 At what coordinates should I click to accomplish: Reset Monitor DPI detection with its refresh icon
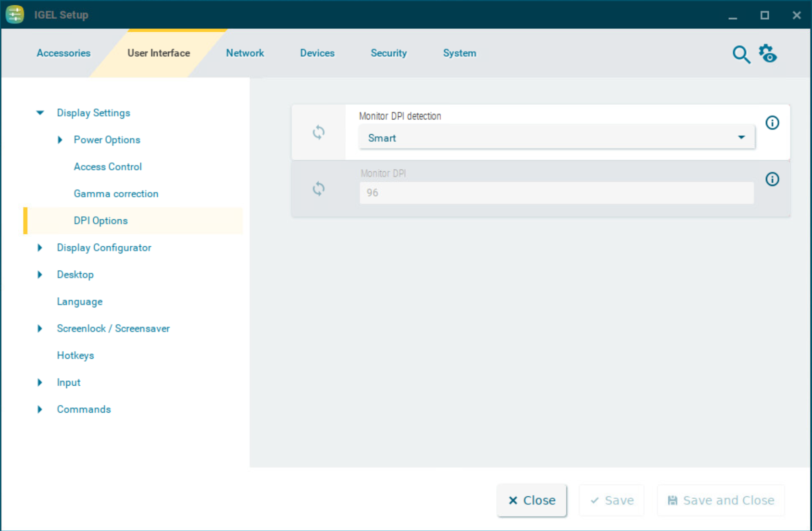pos(318,132)
